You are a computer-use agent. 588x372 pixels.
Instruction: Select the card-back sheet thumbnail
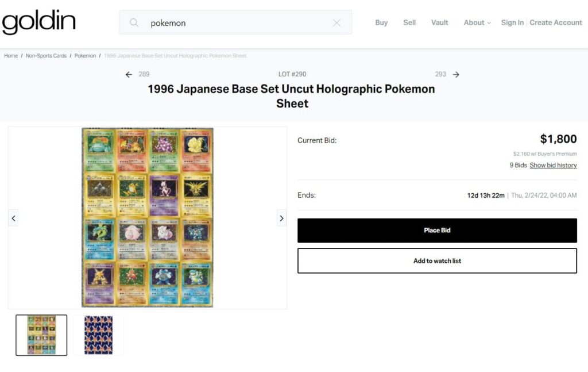tap(98, 335)
